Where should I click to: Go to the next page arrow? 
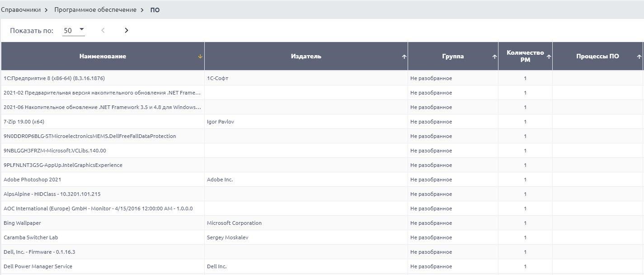pos(127,30)
